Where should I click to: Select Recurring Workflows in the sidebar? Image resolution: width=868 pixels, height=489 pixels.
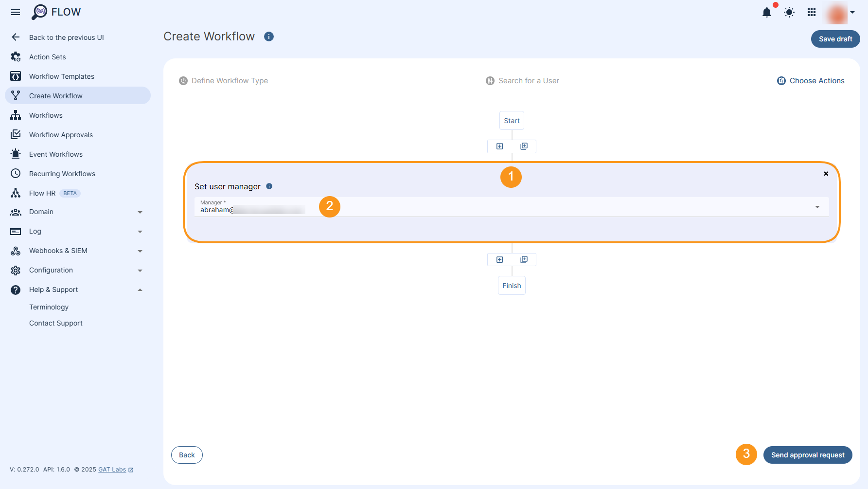[x=62, y=173]
